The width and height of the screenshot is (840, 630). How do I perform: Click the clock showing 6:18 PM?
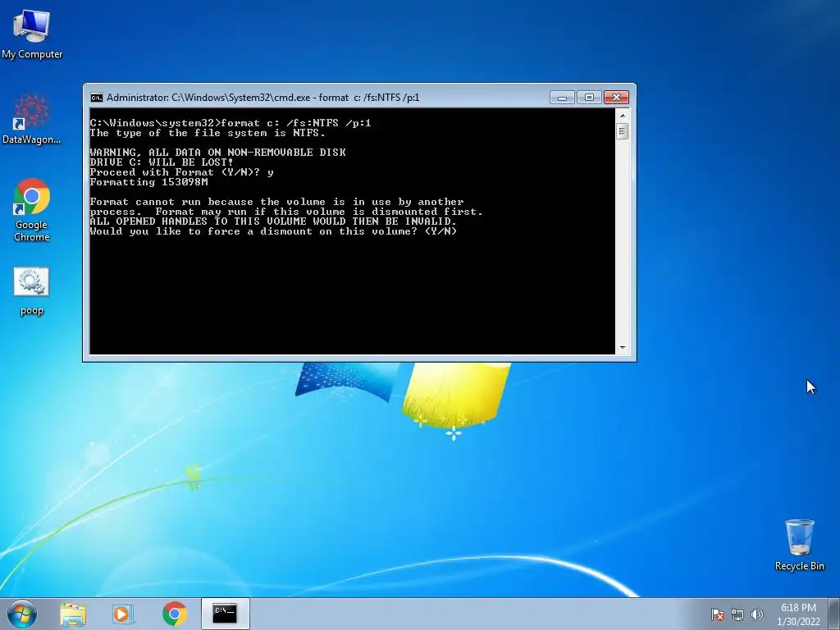pos(798,608)
